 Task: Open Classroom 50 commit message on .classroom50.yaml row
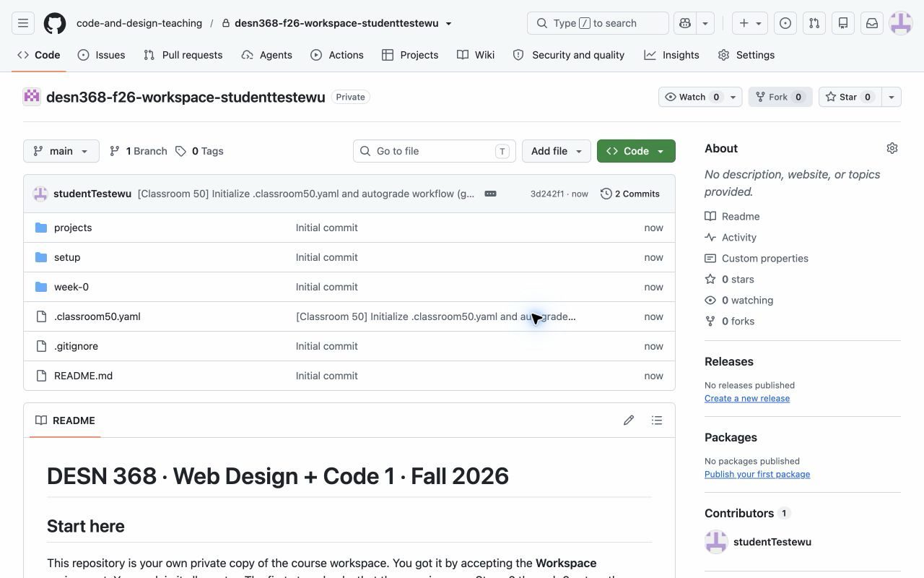tap(436, 316)
